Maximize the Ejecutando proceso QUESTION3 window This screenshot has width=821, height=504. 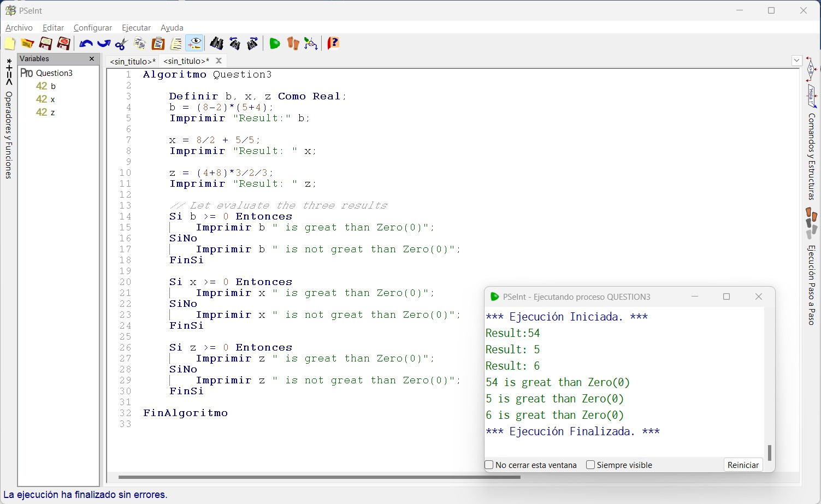click(727, 297)
